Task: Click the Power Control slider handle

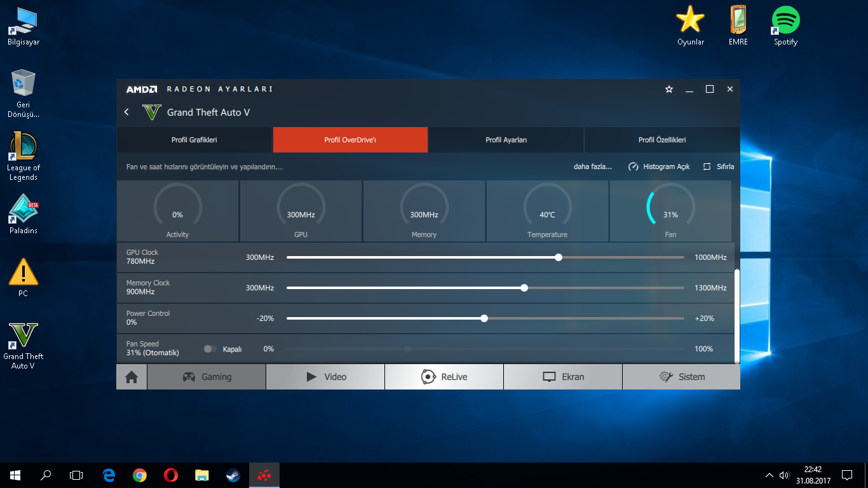Action: [x=484, y=318]
